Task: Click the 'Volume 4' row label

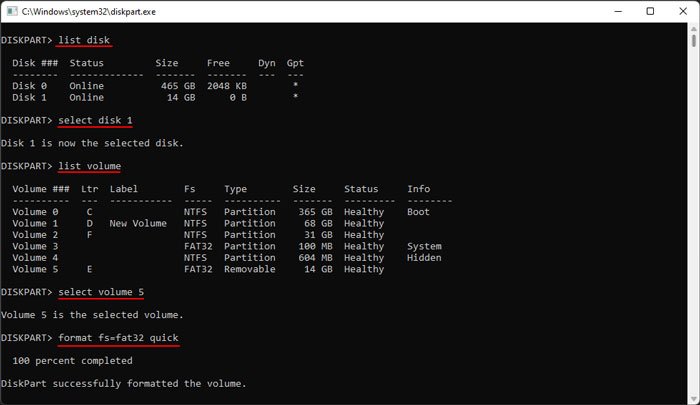Action: (x=35, y=258)
